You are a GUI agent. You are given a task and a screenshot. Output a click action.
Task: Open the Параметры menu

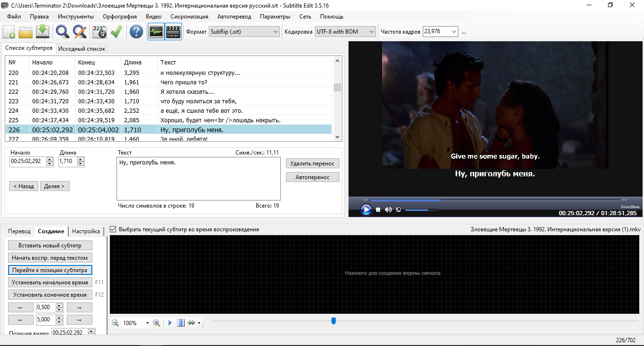click(275, 17)
